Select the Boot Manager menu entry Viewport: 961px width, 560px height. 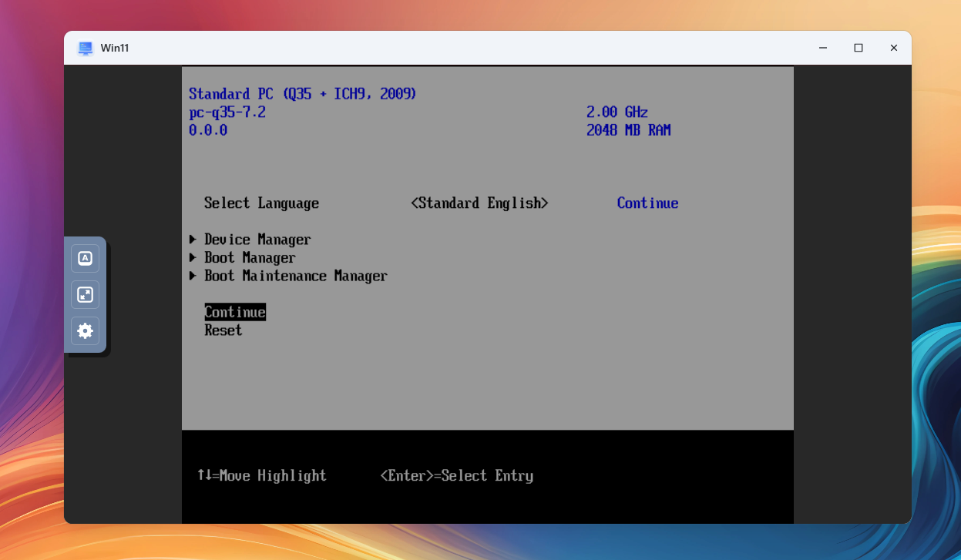(x=250, y=258)
